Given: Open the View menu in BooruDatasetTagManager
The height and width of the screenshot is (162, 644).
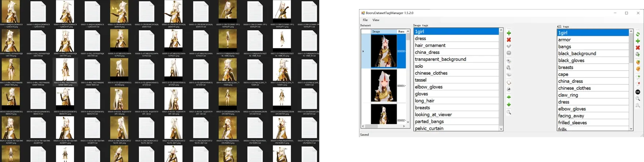Looking at the screenshot, I should tap(376, 20).
